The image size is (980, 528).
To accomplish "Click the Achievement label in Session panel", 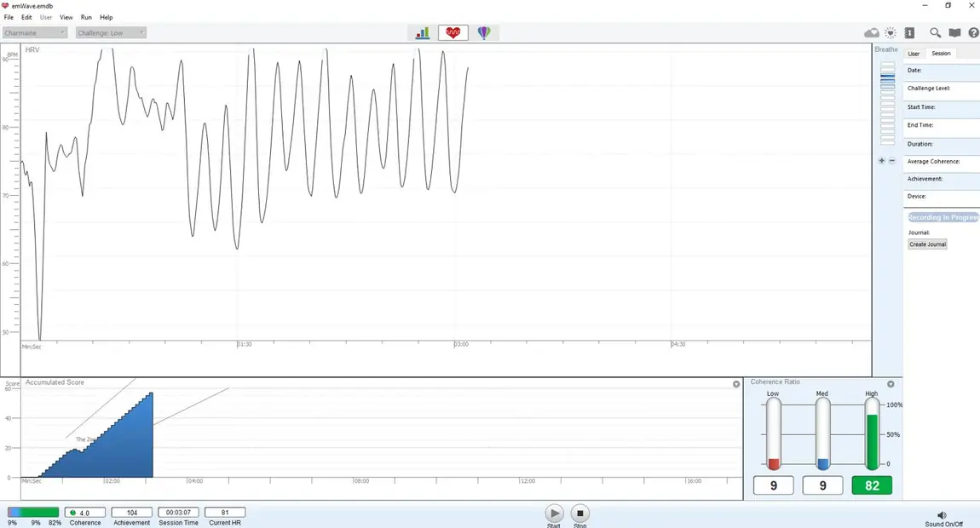I will pyautogui.click(x=925, y=179).
